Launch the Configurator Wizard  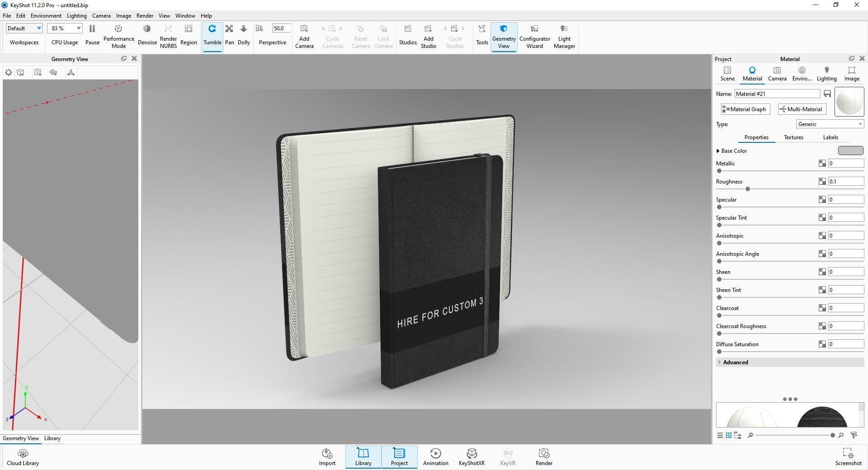[x=534, y=36]
